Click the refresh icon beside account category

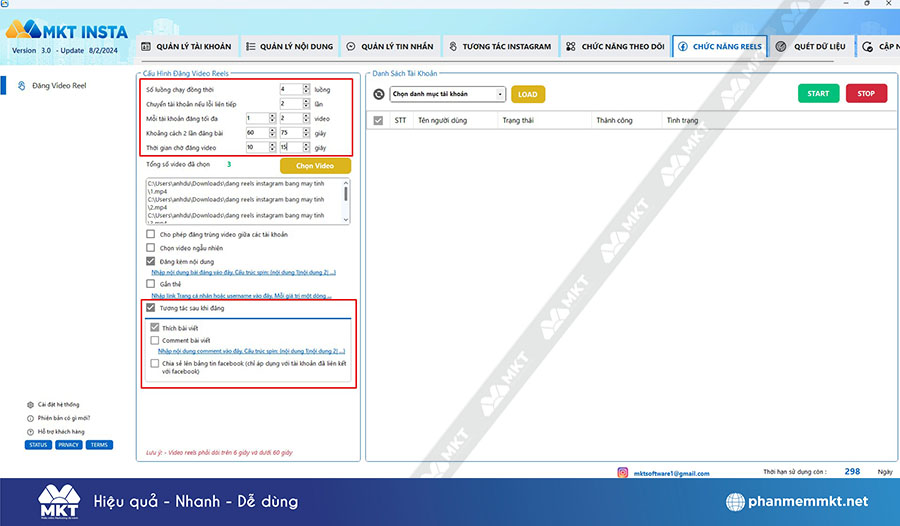tap(378, 94)
